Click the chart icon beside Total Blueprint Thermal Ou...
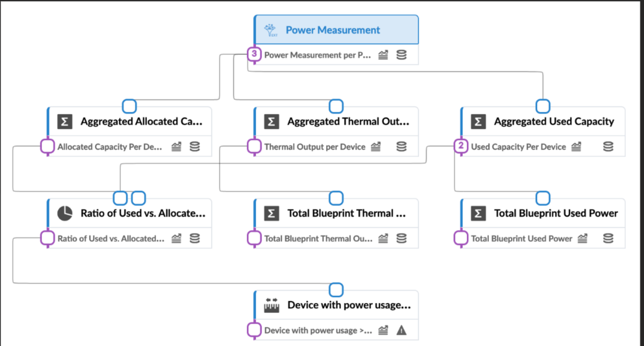Image resolution: width=644 pixels, height=346 pixels. 383,238
